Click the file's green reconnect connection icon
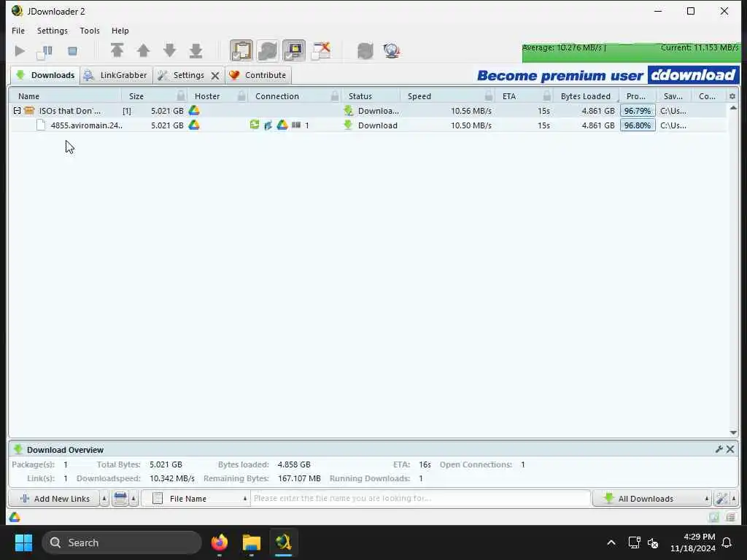 [255, 125]
